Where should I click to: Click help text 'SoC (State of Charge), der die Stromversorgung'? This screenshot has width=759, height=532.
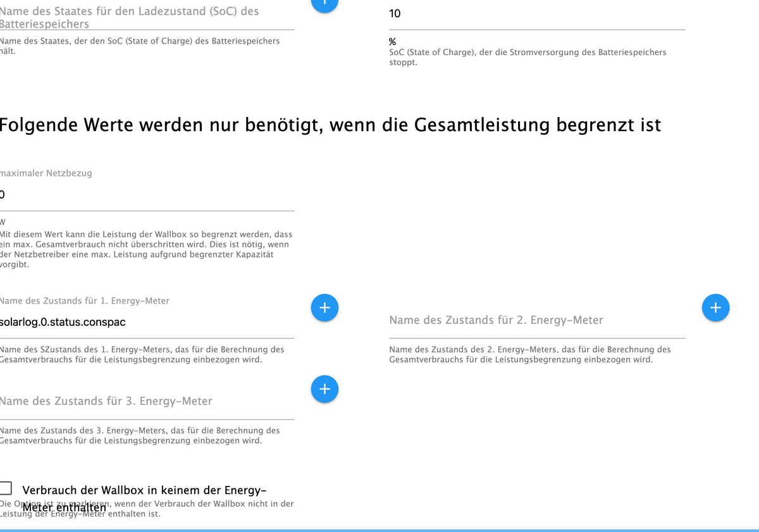pyautogui.click(x=528, y=58)
